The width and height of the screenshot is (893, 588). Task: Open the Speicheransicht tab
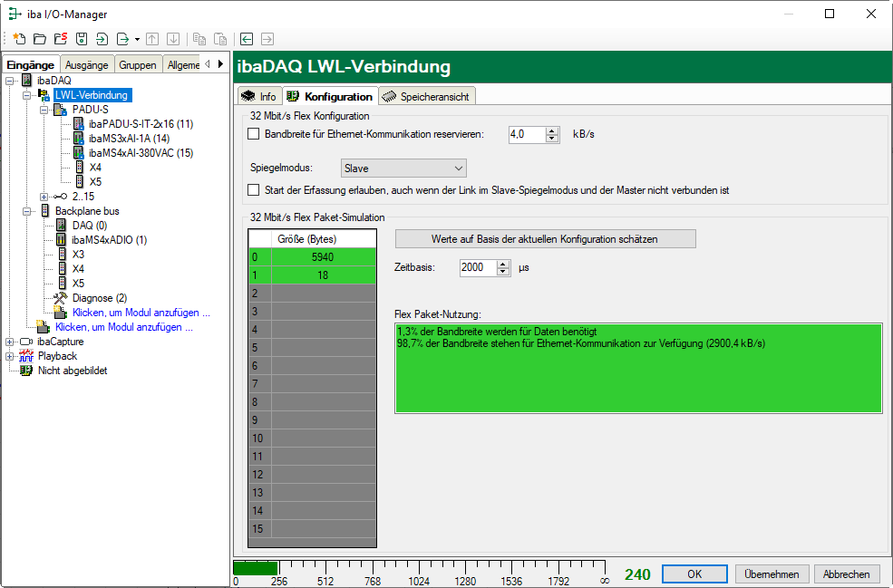pyautogui.click(x=427, y=96)
